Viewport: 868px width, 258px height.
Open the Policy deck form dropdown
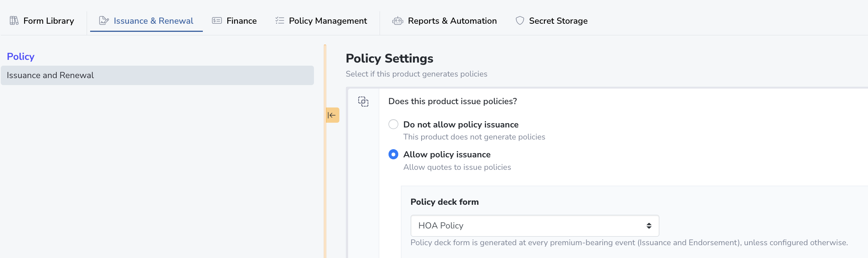click(535, 226)
